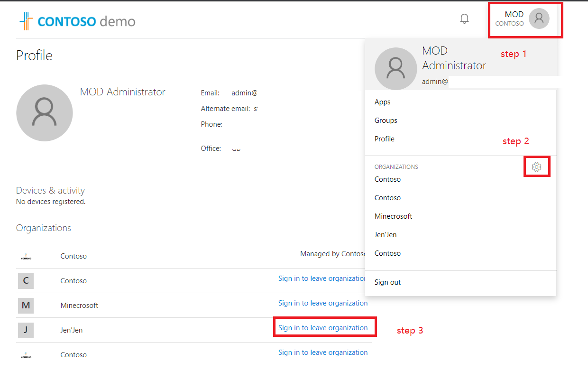Viewport: 588px width, 371px height.
Task: Click leave organization link for Jen'Jen
Action: coord(323,328)
